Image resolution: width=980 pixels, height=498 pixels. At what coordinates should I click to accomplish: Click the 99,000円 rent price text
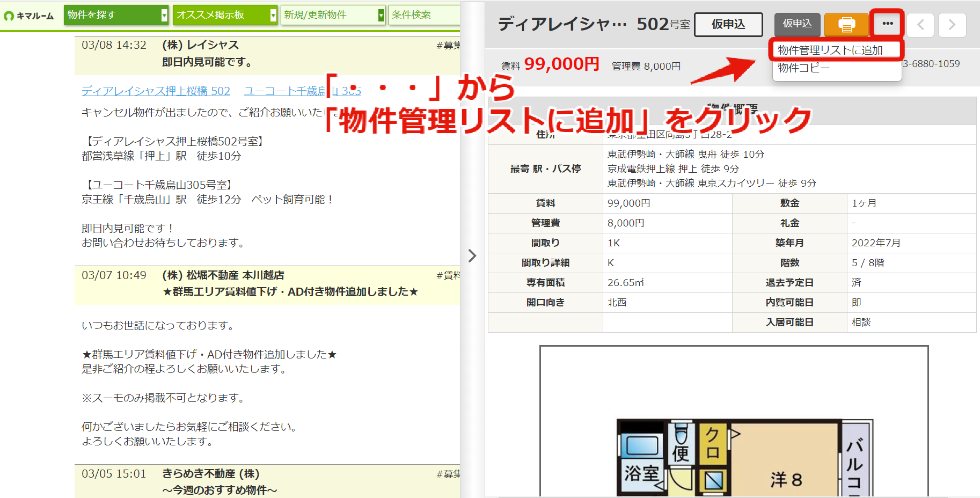pos(561,64)
